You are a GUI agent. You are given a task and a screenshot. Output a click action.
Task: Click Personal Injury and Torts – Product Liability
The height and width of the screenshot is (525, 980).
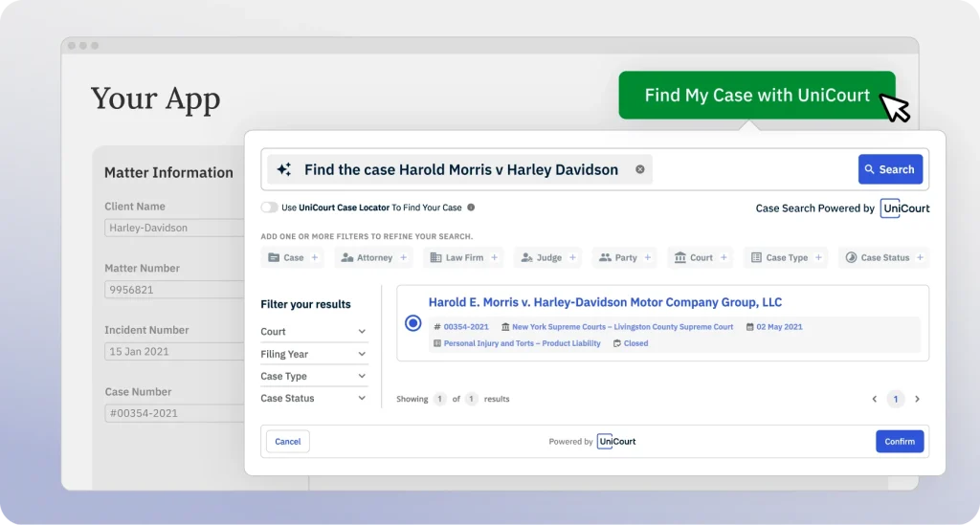click(x=522, y=343)
